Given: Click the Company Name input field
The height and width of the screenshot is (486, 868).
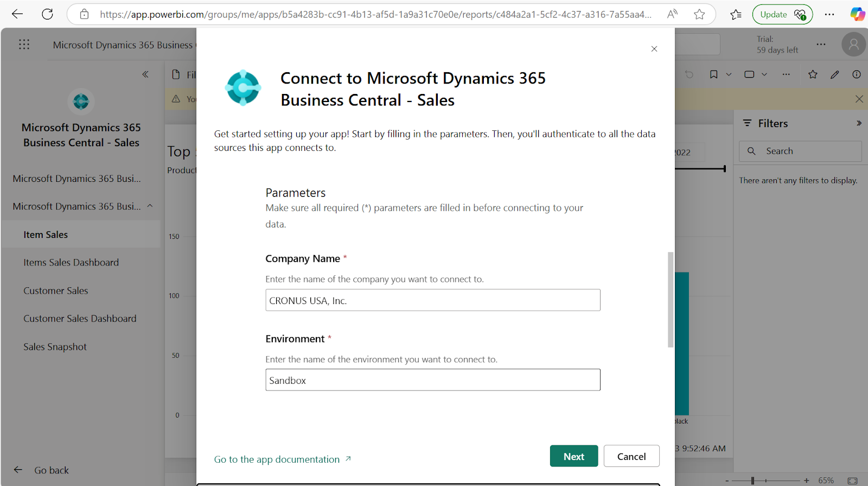Looking at the screenshot, I should [433, 300].
